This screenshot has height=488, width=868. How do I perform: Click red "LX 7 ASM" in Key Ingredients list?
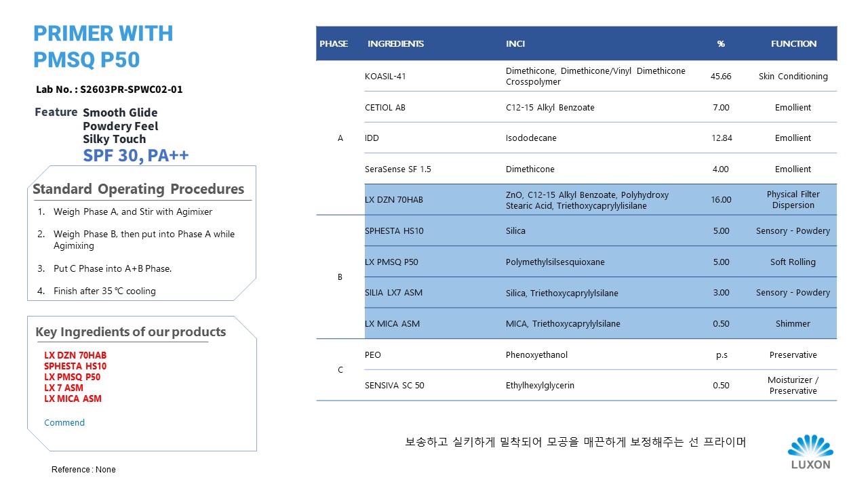[64, 388]
